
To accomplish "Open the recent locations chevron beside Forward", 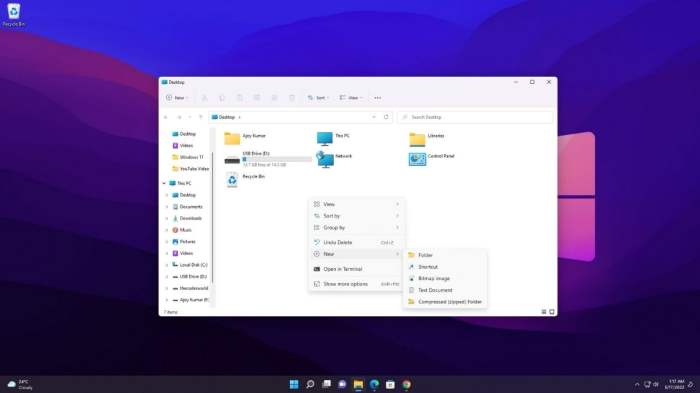I will tap(190, 117).
